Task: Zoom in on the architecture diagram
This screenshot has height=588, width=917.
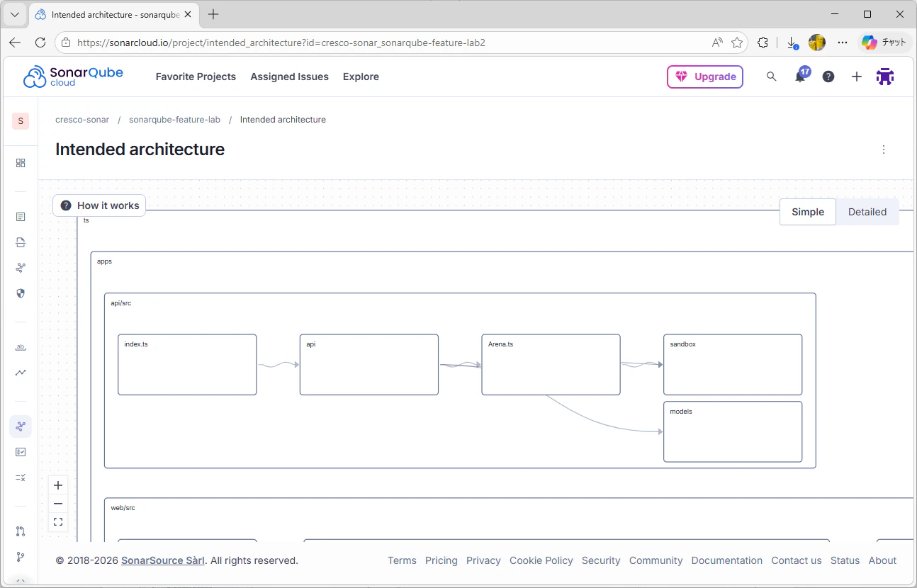Action: [58, 485]
